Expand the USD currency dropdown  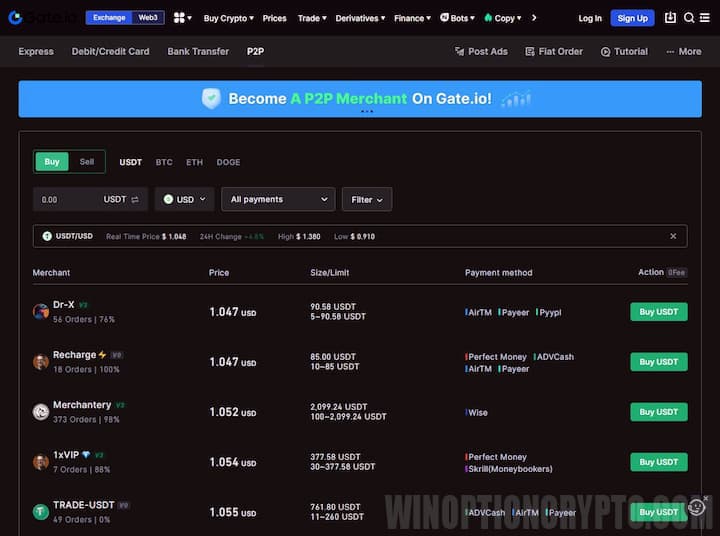pyautogui.click(x=185, y=199)
